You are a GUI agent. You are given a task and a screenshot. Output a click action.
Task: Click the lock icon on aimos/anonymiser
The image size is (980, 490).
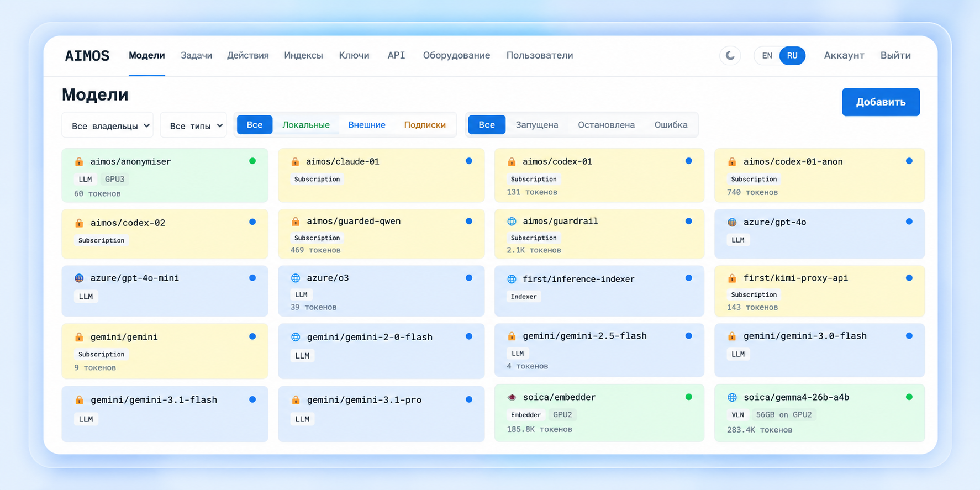79,161
